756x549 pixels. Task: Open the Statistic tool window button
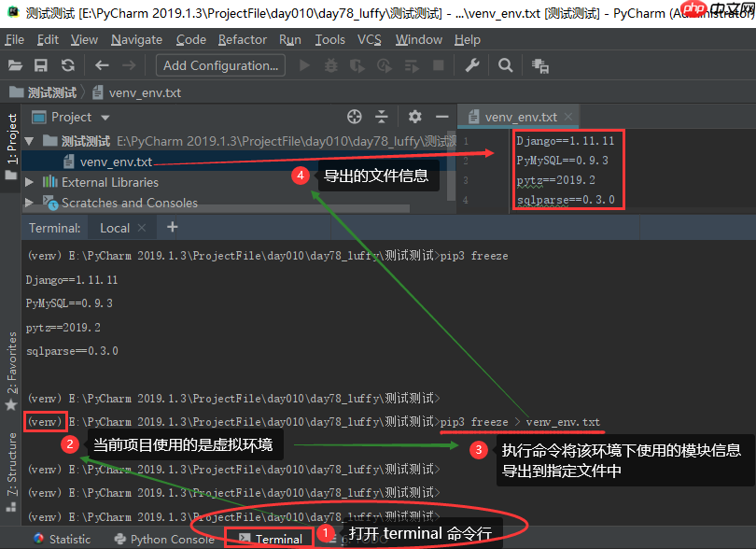(63, 539)
